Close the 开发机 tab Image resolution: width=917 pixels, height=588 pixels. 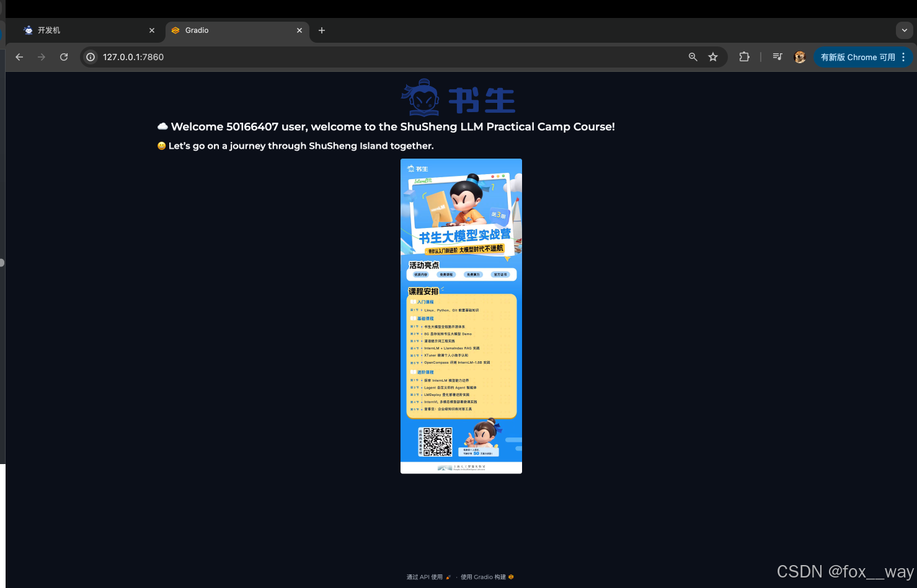click(152, 30)
